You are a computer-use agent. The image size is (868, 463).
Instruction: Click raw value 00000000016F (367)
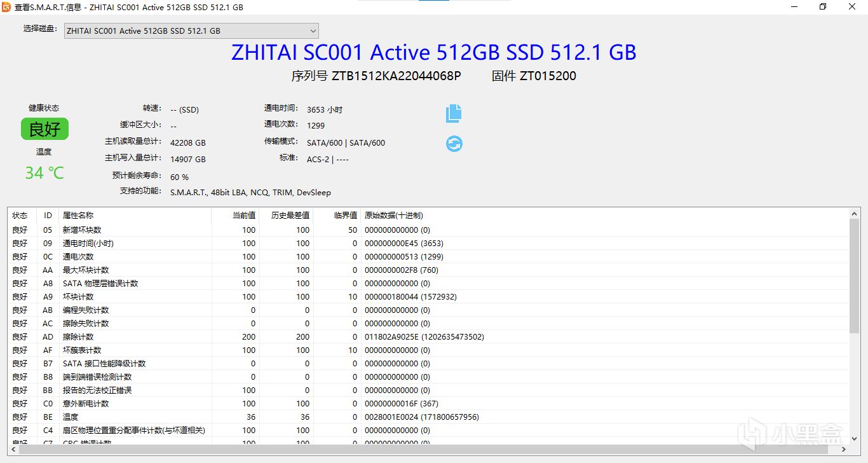tap(402, 403)
